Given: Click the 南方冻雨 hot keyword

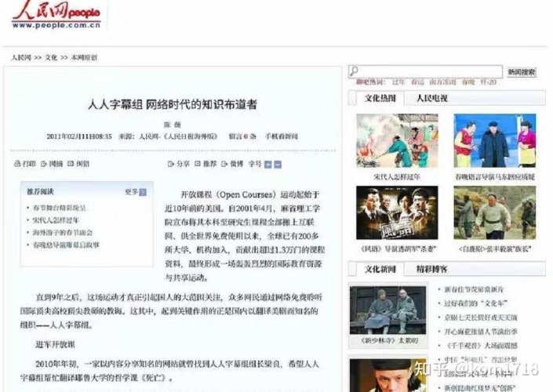Looking at the screenshot, I should click(x=442, y=82).
